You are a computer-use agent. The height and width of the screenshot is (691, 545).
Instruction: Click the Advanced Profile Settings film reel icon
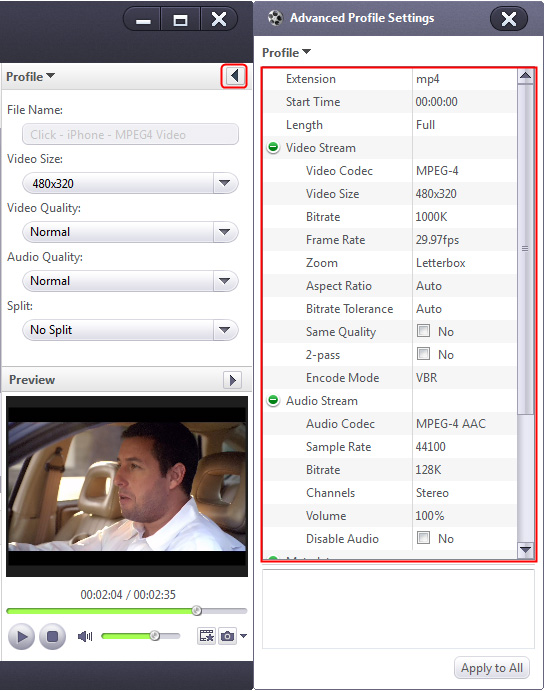[275, 18]
